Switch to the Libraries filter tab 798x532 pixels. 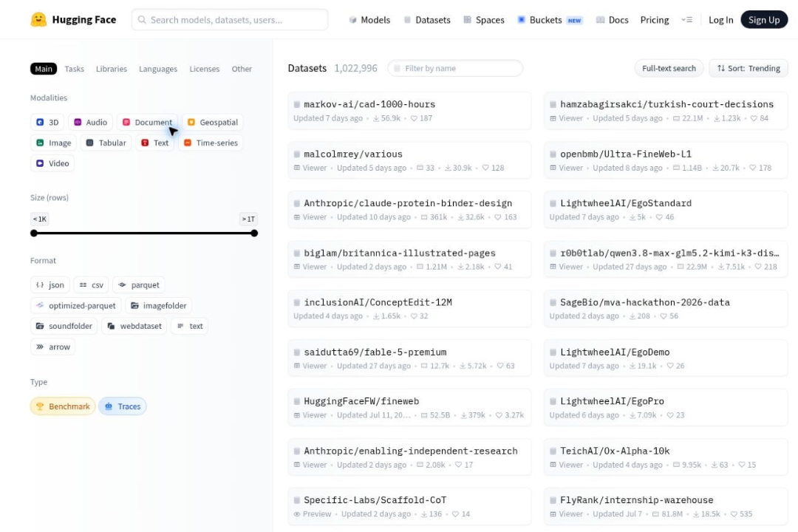(x=112, y=69)
